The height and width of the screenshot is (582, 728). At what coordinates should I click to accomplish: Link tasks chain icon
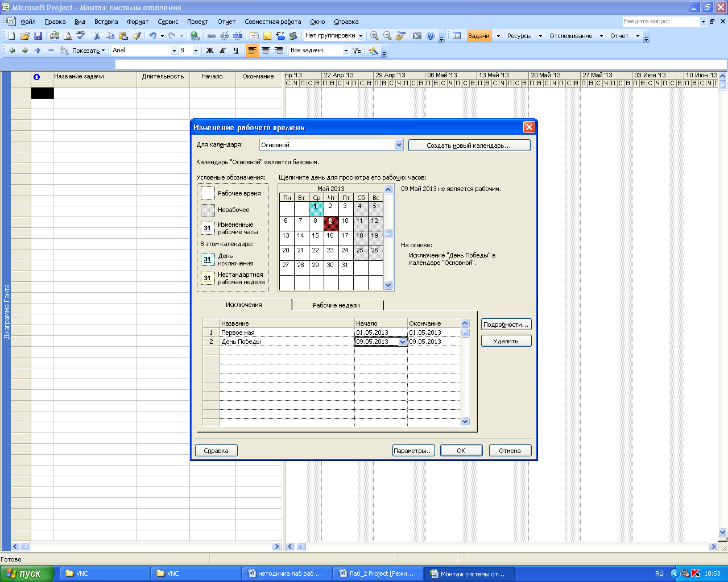[x=211, y=36]
